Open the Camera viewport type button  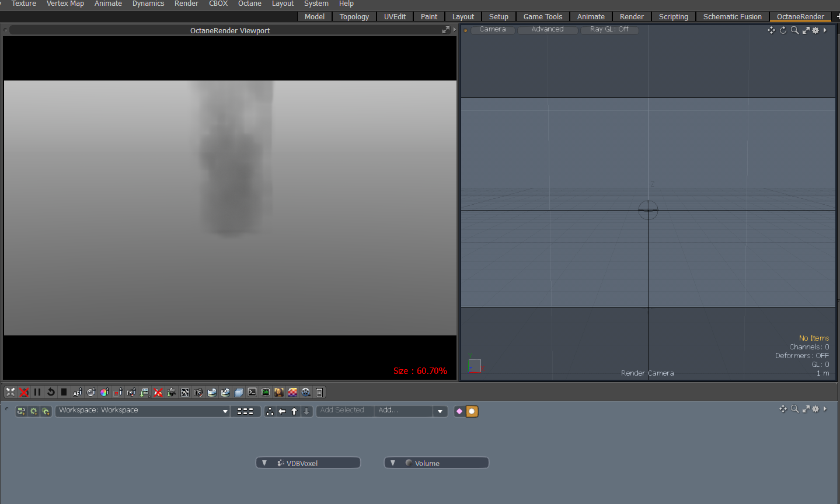[493, 29]
